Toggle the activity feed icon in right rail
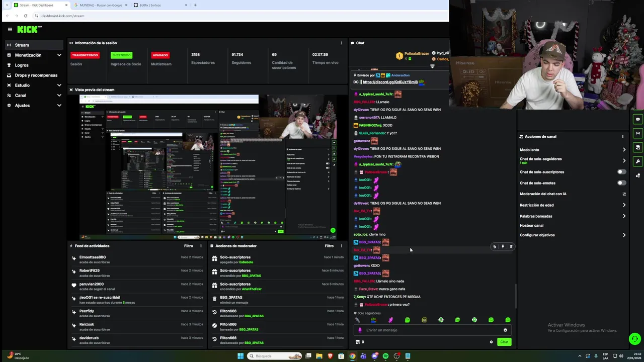 point(638,133)
